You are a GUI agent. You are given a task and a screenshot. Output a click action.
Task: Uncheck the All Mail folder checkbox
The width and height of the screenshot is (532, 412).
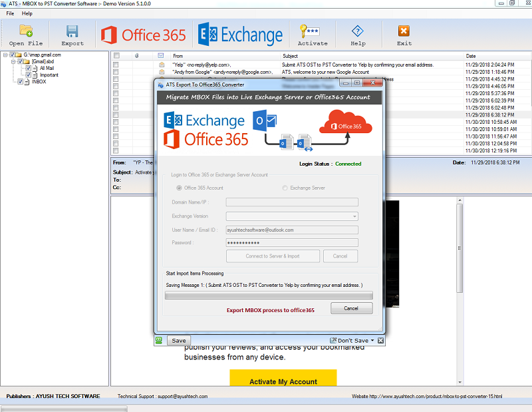pos(28,68)
